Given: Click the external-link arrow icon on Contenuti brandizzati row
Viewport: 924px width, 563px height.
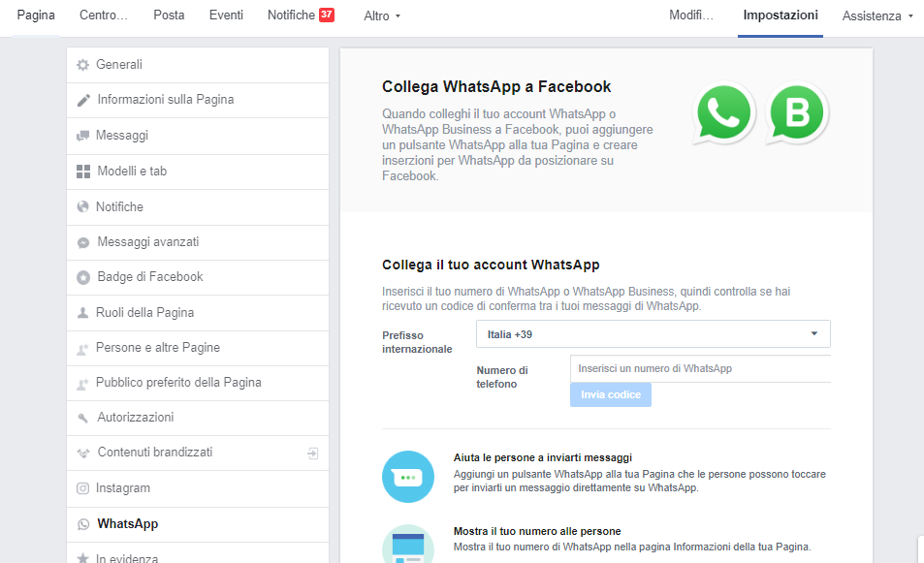Looking at the screenshot, I should (313, 453).
